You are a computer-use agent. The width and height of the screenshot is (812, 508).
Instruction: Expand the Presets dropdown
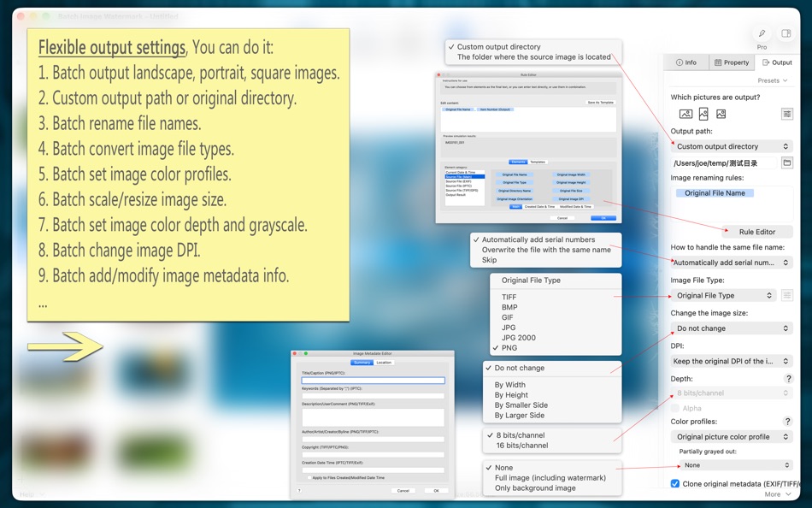[x=772, y=80]
